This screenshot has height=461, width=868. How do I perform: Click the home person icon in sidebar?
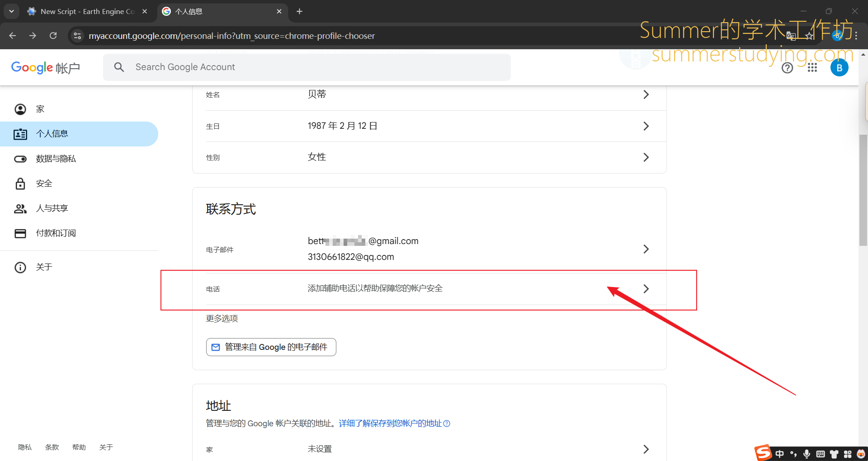(x=20, y=109)
